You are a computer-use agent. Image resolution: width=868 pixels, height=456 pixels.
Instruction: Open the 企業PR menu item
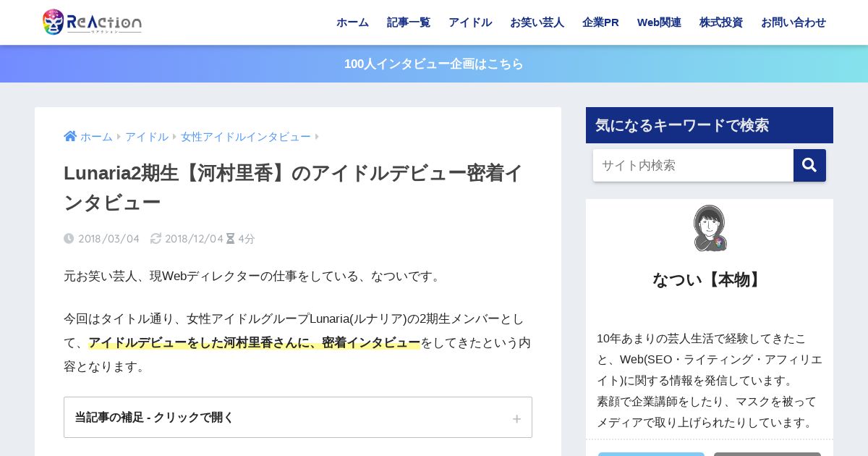tap(600, 22)
